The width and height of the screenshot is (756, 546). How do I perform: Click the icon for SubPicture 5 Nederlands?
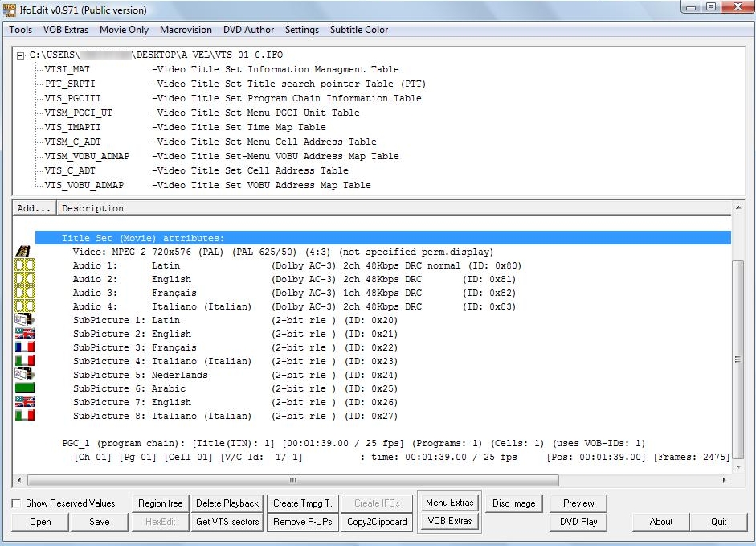coord(25,374)
